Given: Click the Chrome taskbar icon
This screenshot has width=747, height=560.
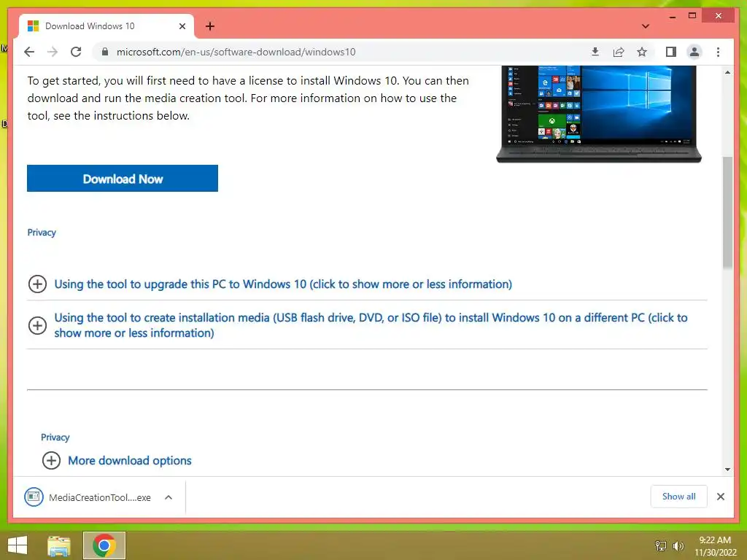Looking at the screenshot, I should click(x=104, y=545).
